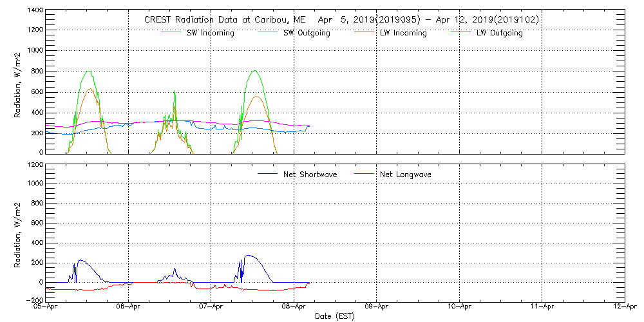
Task: Select the 06-Apr date tick label
Action: point(129,308)
